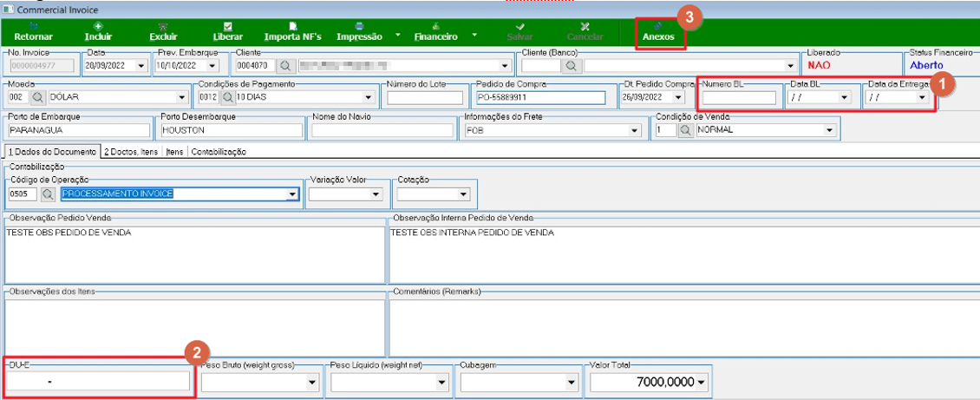Click the Cliente code 0004870 field

[x=254, y=66]
